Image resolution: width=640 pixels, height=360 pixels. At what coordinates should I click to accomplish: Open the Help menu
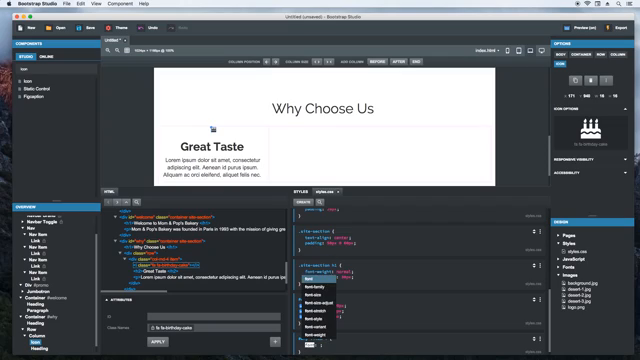coord(144,4)
